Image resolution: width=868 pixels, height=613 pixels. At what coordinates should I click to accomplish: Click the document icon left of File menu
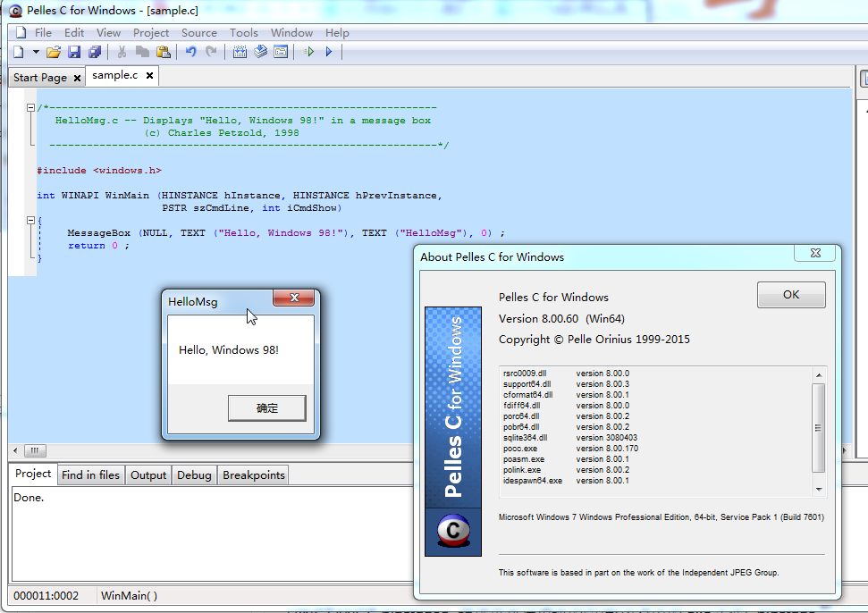click(21, 33)
